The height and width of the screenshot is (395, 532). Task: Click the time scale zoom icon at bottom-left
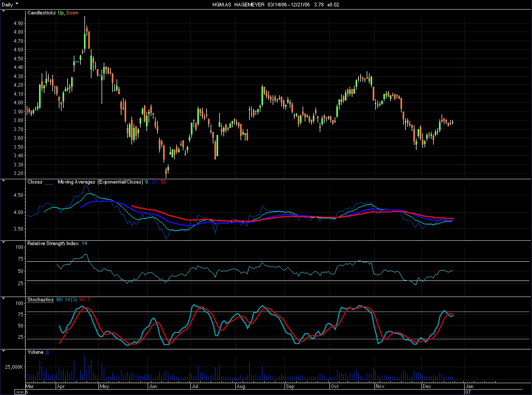[20, 392]
